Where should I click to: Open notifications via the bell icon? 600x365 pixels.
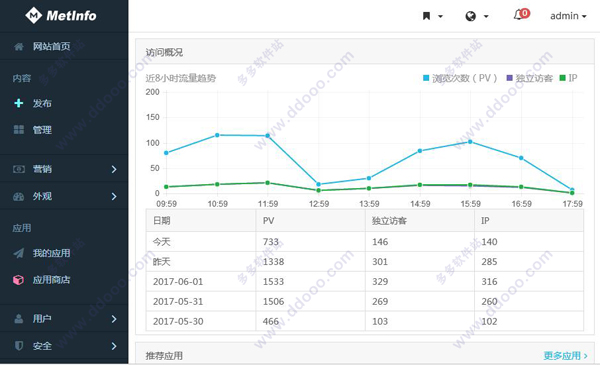(518, 15)
